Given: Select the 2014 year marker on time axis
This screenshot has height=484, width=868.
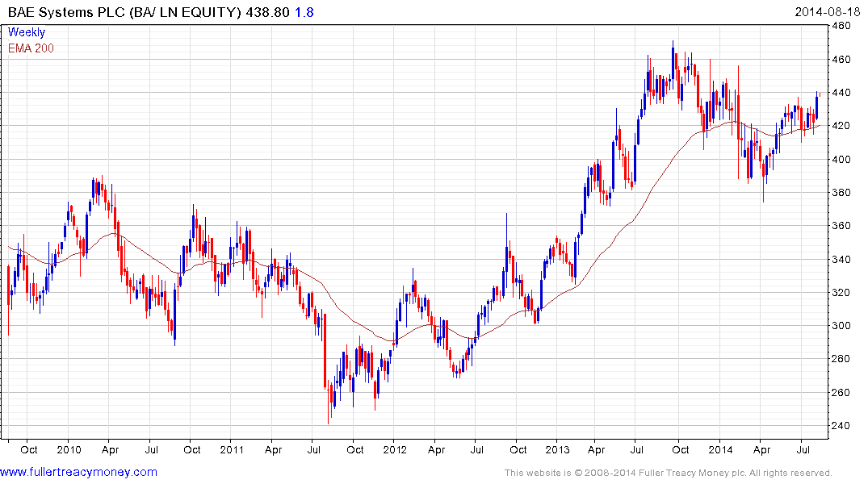Looking at the screenshot, I should point(720,449).
